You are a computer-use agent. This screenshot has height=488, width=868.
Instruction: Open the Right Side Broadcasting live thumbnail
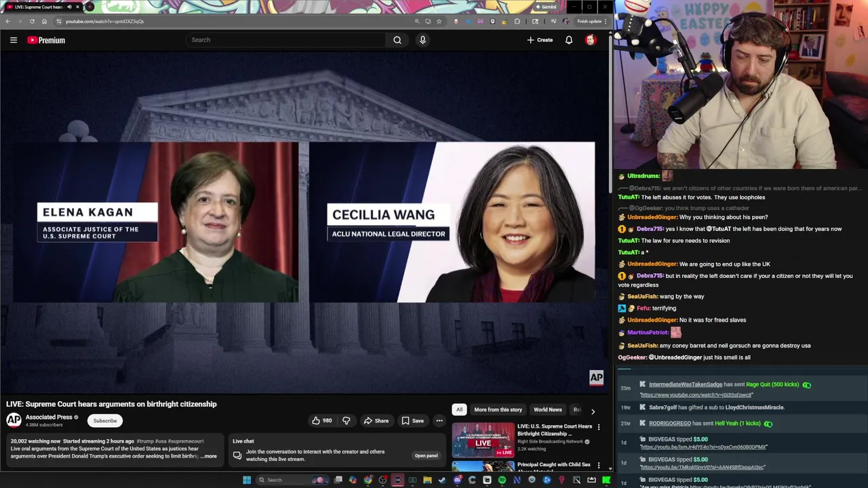point(484,439)
